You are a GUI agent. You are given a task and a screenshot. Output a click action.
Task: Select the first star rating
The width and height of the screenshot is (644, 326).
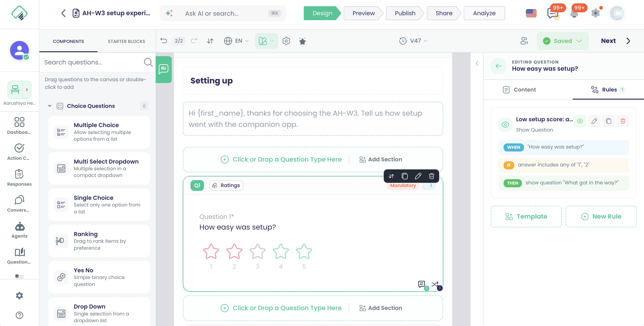(211, 251)
